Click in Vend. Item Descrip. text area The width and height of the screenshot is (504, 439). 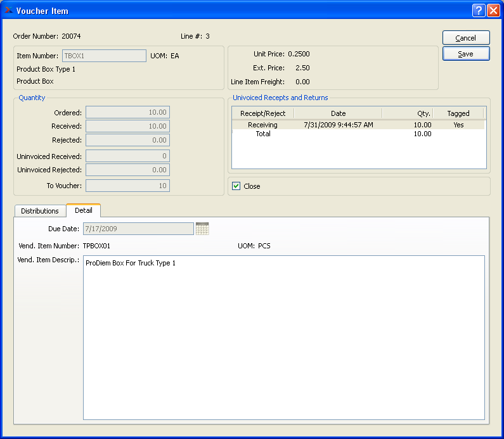pos(283,337)
